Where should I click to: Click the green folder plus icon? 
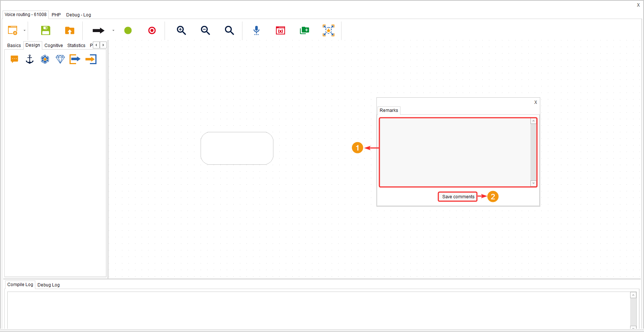click(x=304, y=30)
